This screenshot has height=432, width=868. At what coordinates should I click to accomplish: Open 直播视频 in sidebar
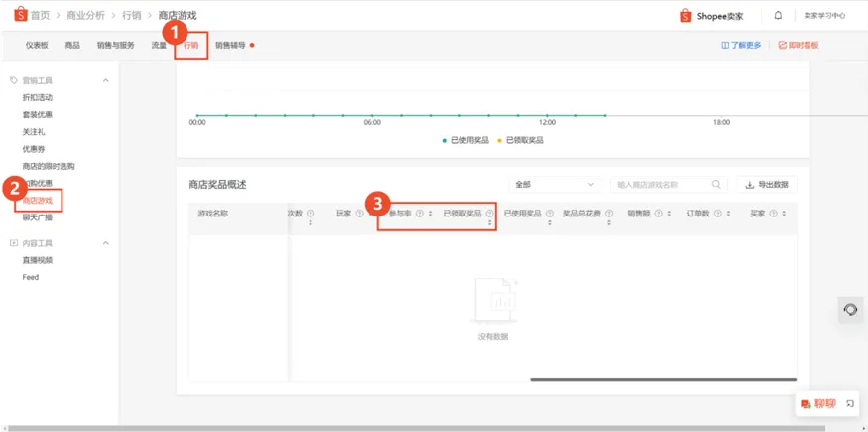pyautogui.click(x=38, y=260)
